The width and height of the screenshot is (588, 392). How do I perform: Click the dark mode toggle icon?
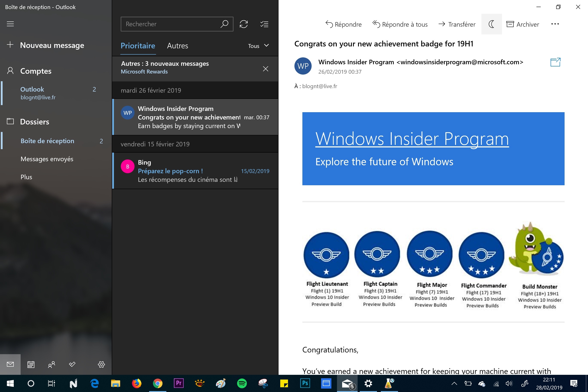pyautogui.click(x=491, y=24)
